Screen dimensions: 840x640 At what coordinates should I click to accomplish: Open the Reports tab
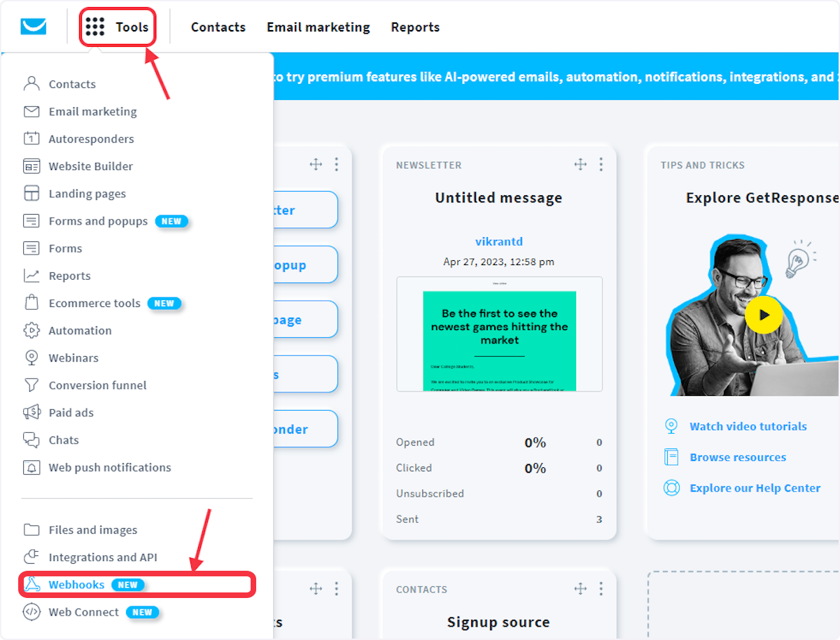pyautogui.click(x=415, y=27)
